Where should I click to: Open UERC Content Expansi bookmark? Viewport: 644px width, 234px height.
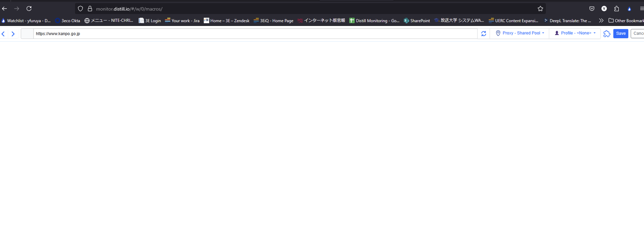[513, 20]
